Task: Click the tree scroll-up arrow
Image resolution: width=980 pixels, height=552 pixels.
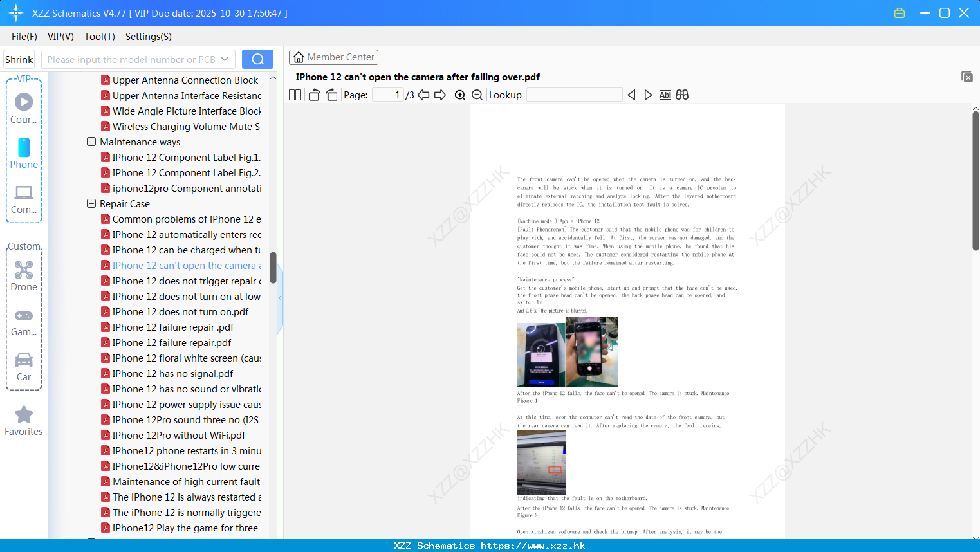Action: [x=273, y=78]
